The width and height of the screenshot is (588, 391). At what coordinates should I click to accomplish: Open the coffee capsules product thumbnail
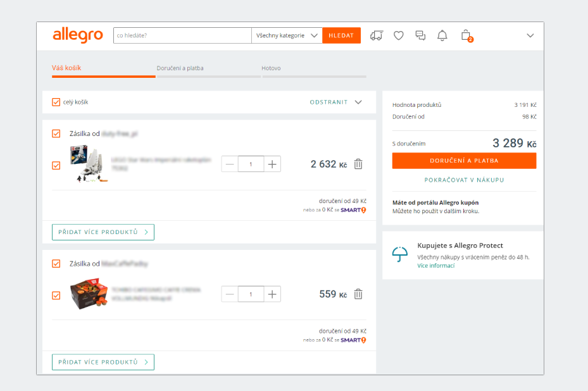89,294
